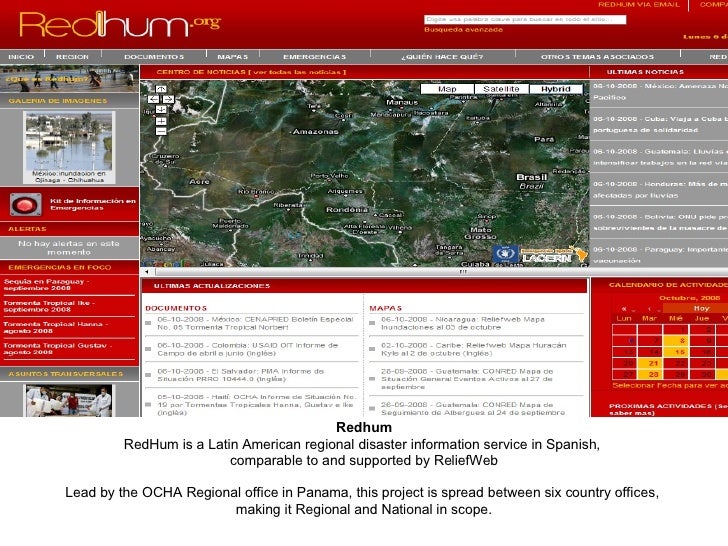Switch map to Satellite view
Viewport: 728px width, 546px height.
point(501,89)
